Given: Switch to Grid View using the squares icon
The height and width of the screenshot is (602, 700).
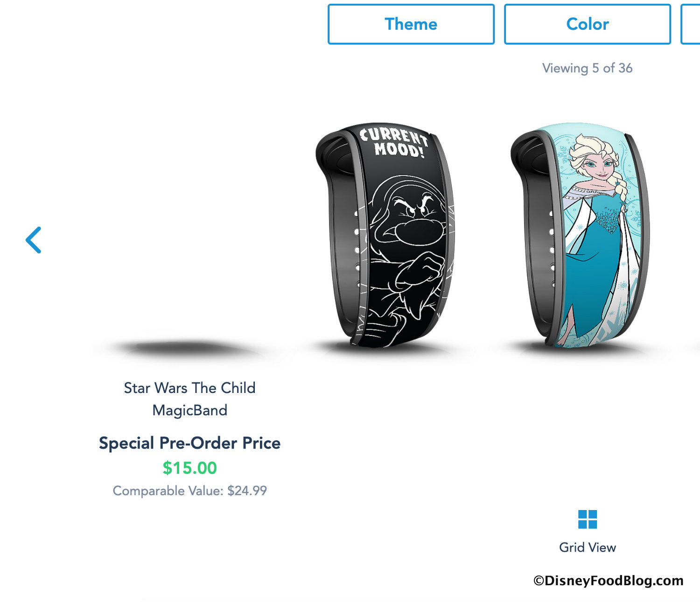Looking at the screenshot, I should pyautogui.click(x=588, y=519).
